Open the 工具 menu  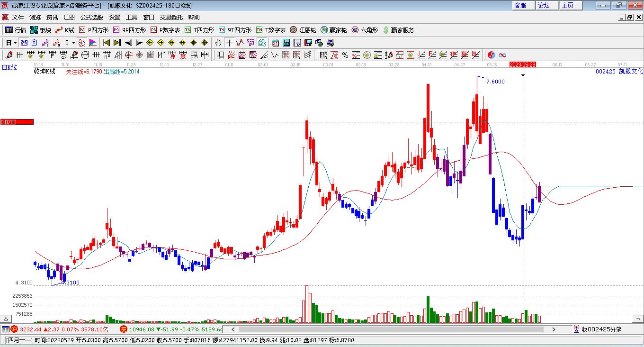[x=132, y=17]
